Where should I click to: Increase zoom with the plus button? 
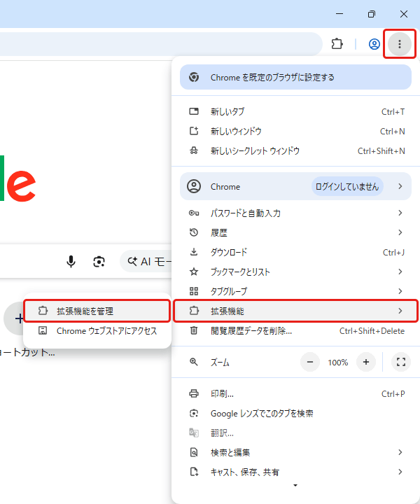[x=366, y=362]
